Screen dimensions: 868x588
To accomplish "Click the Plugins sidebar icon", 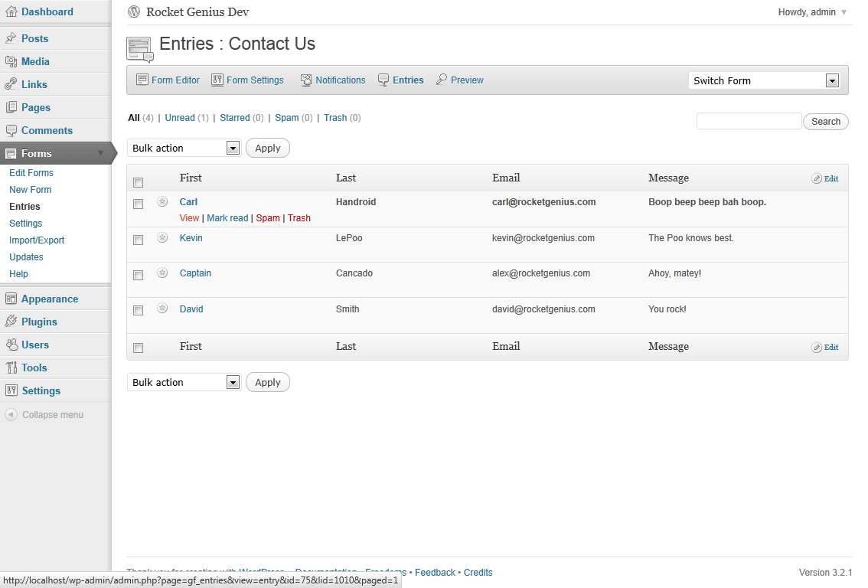I will (x=11, y=322).
